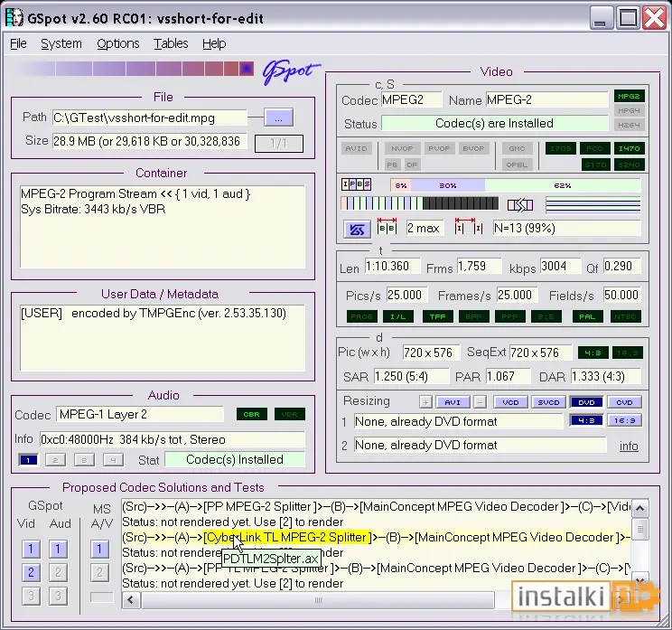Click the codec list scroll up arrow
Screen dimensions: 672x630
click(x=640, y=509)
